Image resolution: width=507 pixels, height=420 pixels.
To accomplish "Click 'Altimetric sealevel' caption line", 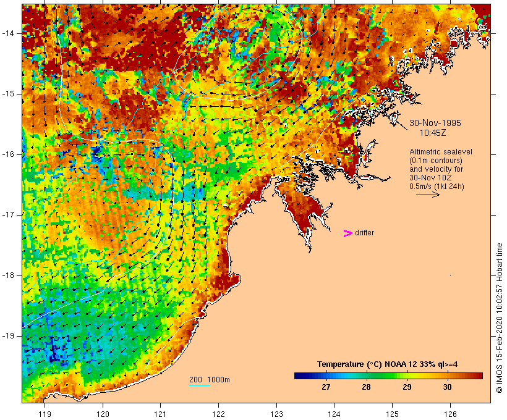I will pos(441,152).
